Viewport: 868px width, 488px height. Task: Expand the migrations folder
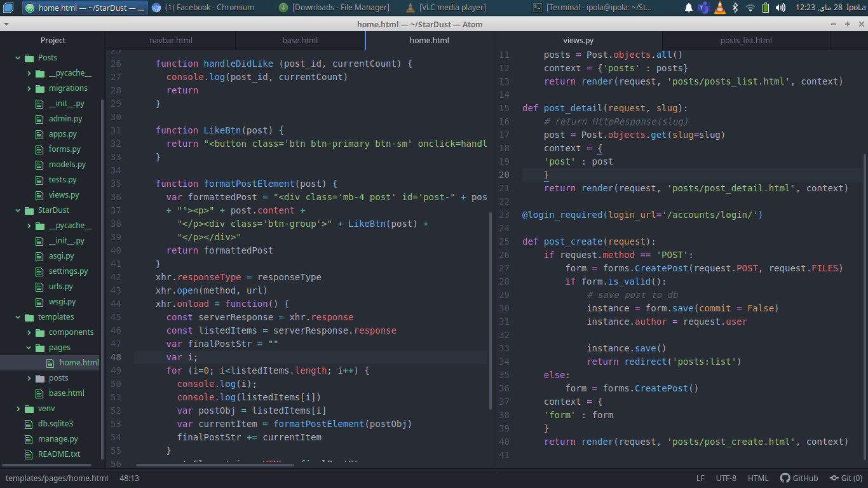(29, 88)
